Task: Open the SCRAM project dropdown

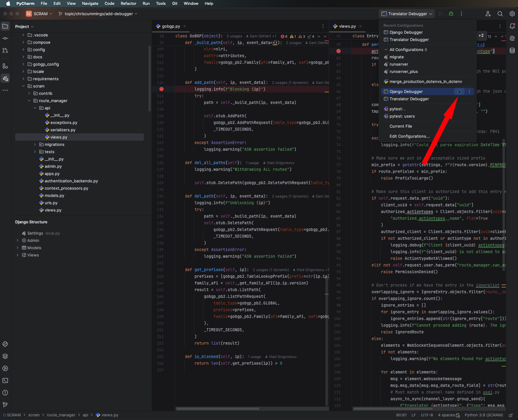Action: pyautogui.click(x=39, y=14)
